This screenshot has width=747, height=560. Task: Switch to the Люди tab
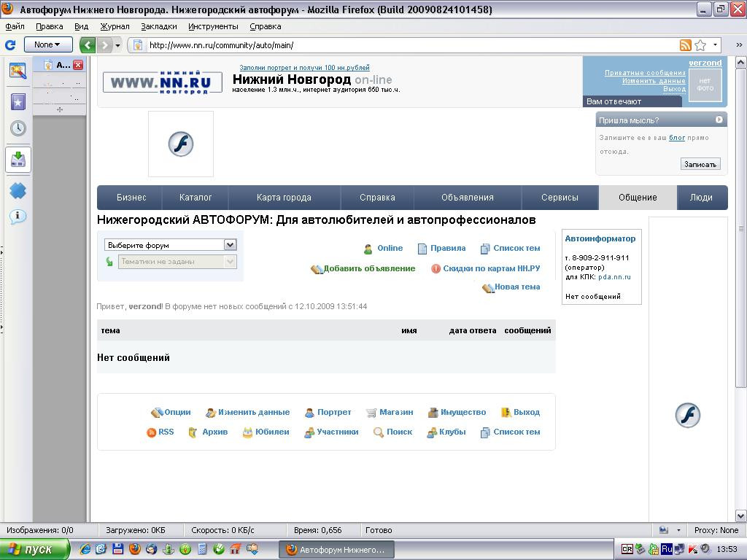(701, 198)
